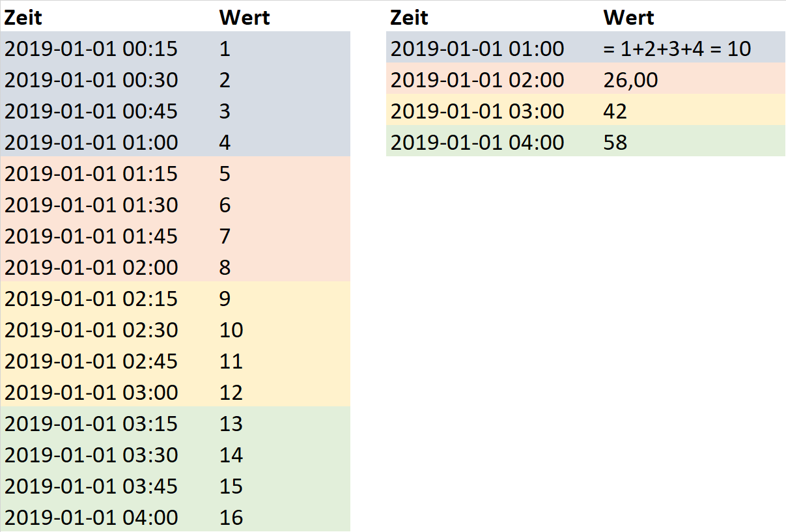Click the Wert cell with value 8
This screenshot has width=786, height=532.
(225, 268)
